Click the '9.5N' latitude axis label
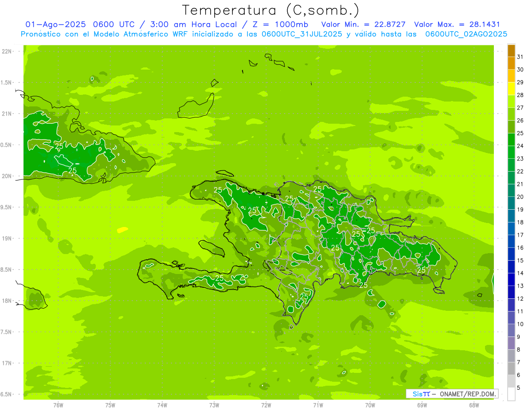This screenshot has width=532, height=411. [7, 207]
